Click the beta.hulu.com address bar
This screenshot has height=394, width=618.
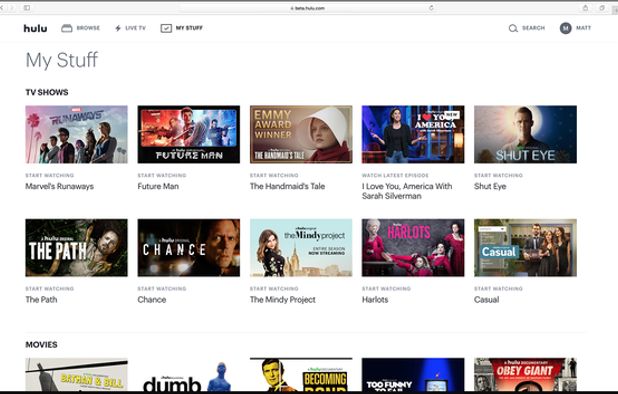click(307, 8)
